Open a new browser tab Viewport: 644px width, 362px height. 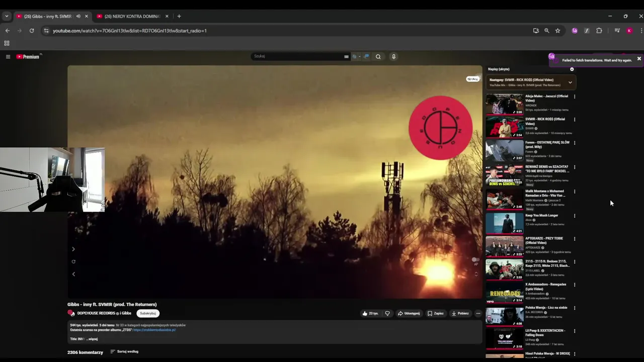(x=179, y=16)
